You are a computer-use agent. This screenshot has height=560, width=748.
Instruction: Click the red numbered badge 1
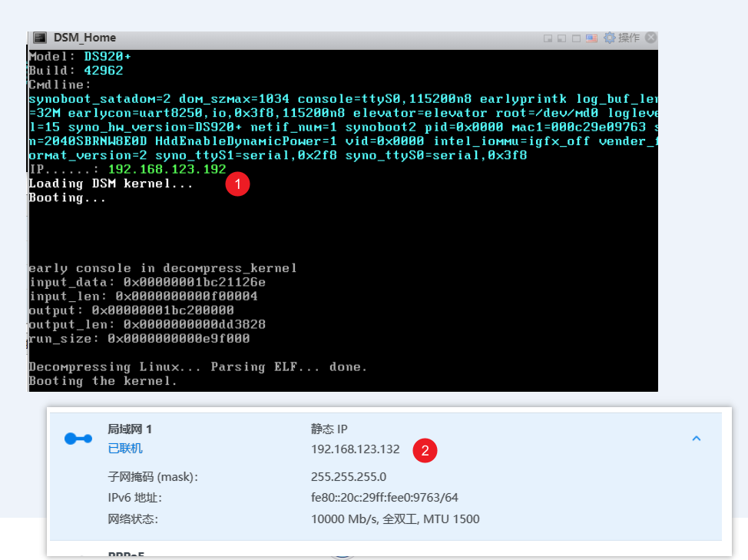click(238, 184)
